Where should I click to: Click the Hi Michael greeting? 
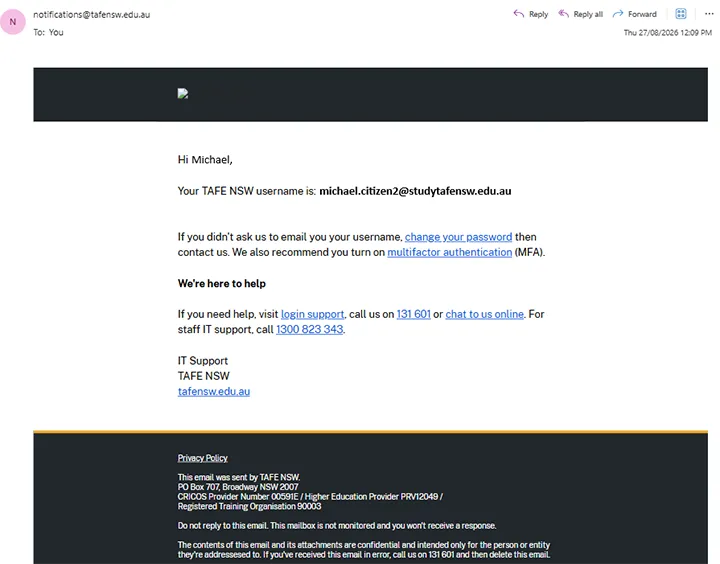205,160
